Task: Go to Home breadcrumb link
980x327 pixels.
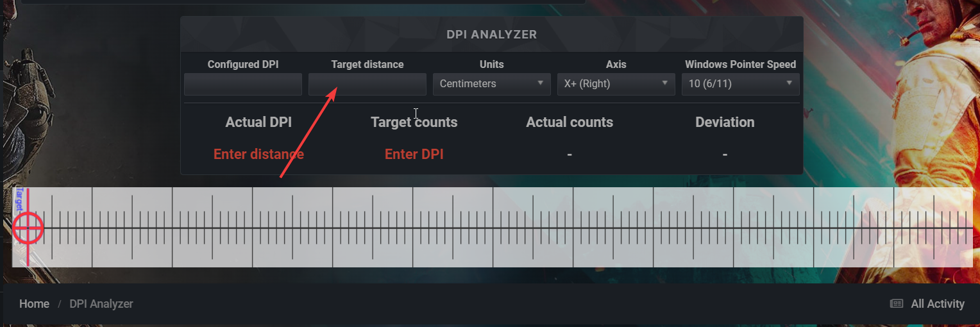Action: 34,304
